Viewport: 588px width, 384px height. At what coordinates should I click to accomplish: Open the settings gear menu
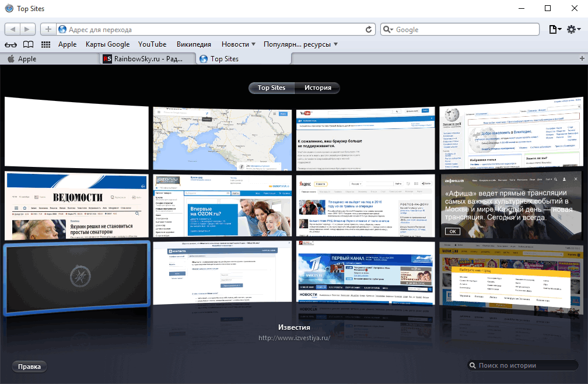point(573,29)
